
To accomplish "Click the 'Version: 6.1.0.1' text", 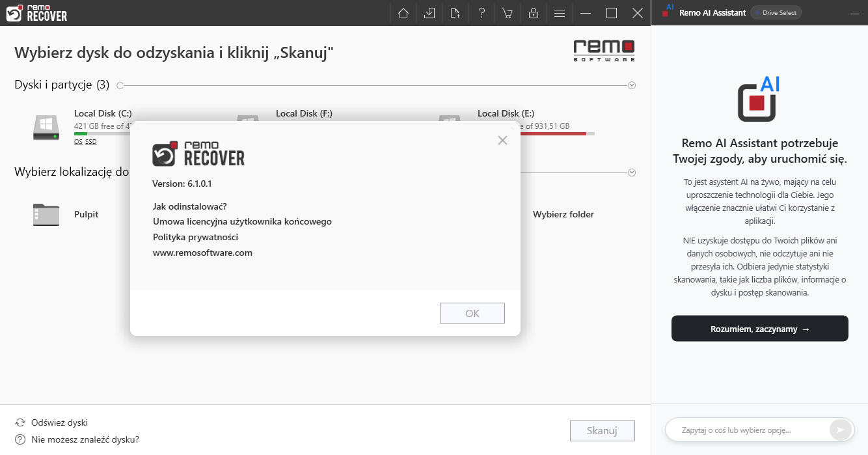I will point(182,184).
